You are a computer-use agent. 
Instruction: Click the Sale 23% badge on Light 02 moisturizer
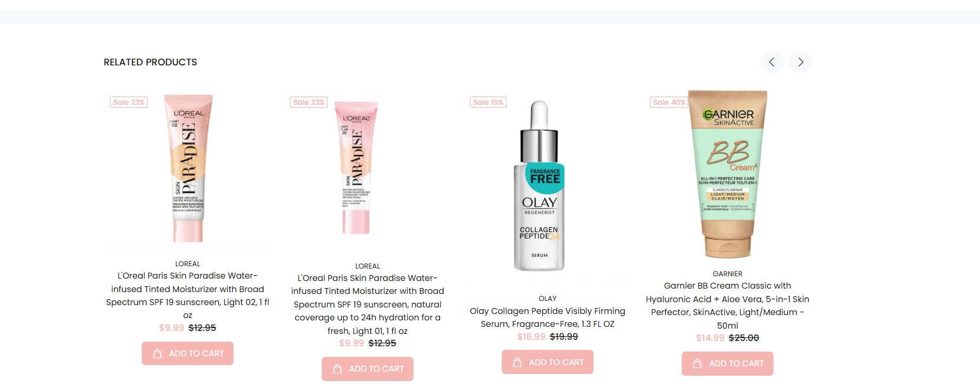click(129, 102)
